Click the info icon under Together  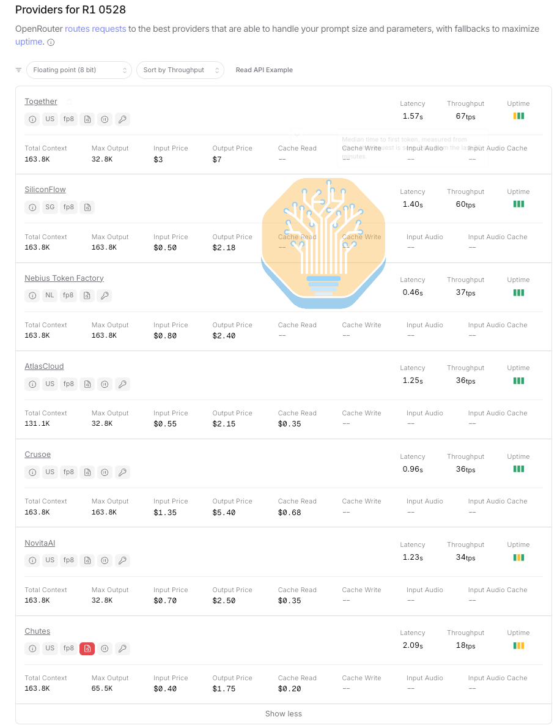[x=32, y=119]
